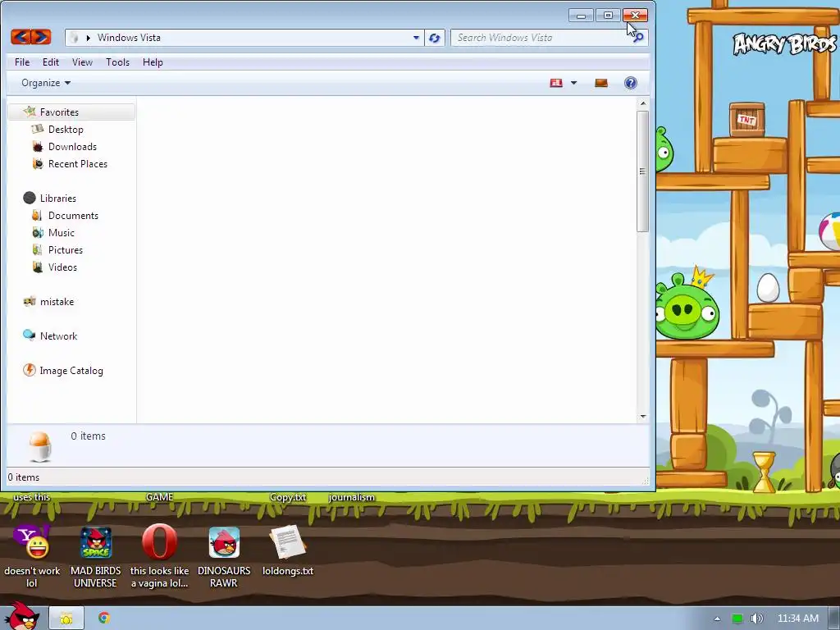
Task: Click the file list scroll down arrow
Action: point(643,416)
